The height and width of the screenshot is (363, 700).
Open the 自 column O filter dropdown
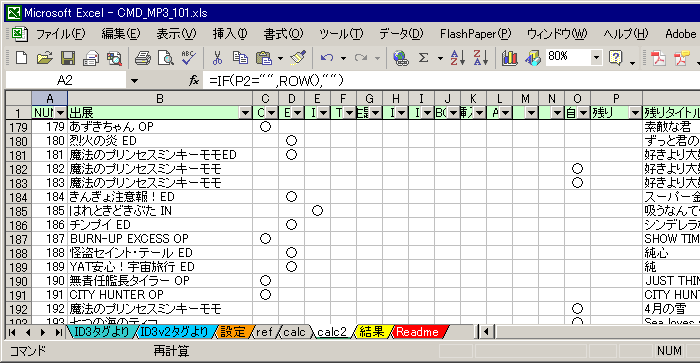(583, 113)
